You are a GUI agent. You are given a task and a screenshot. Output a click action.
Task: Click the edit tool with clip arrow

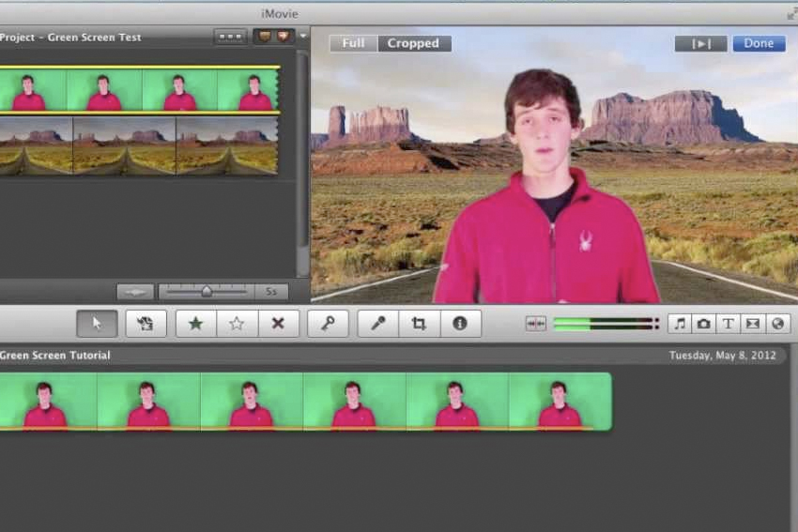[x=146, y=324]
